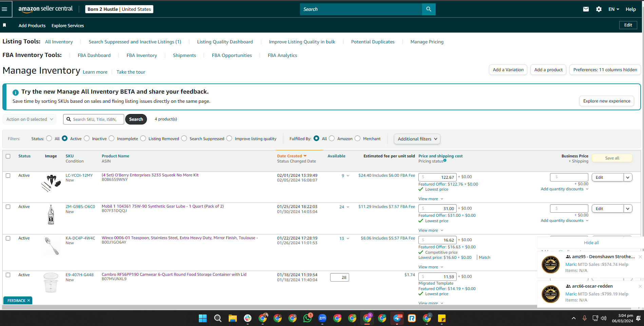Click the Pricing status info icon
The image size is (644, 326).
point(445,160)
